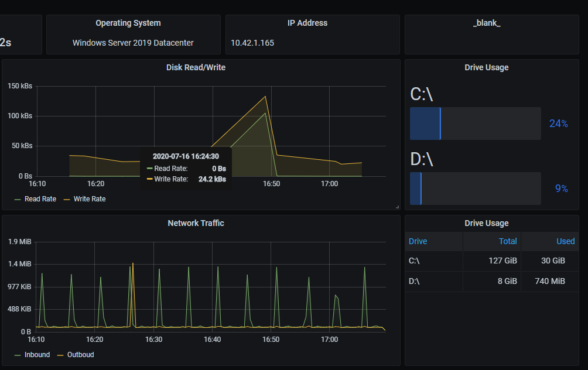588x370 pixels.
Task: Open the Drive Usage gauge panel menu
Action: point(486,67)
